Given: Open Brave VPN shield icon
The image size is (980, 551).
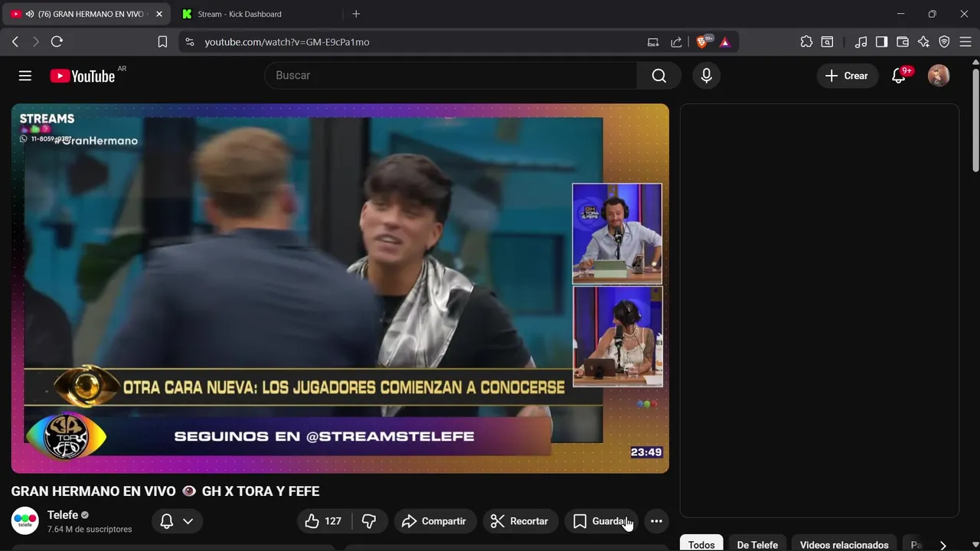Looking at the screenshot, I should [944, 42].
